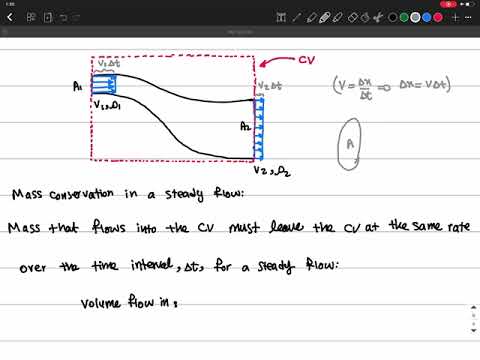The height and width of the screenshot is (360, 480).
Task: Select the thin line pen tool
Action: [x=296, y=17]
